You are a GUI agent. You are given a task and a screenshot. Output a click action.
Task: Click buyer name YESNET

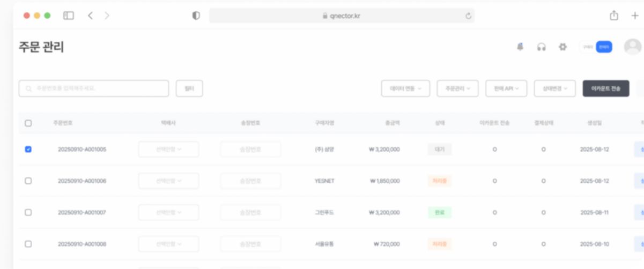324,181
